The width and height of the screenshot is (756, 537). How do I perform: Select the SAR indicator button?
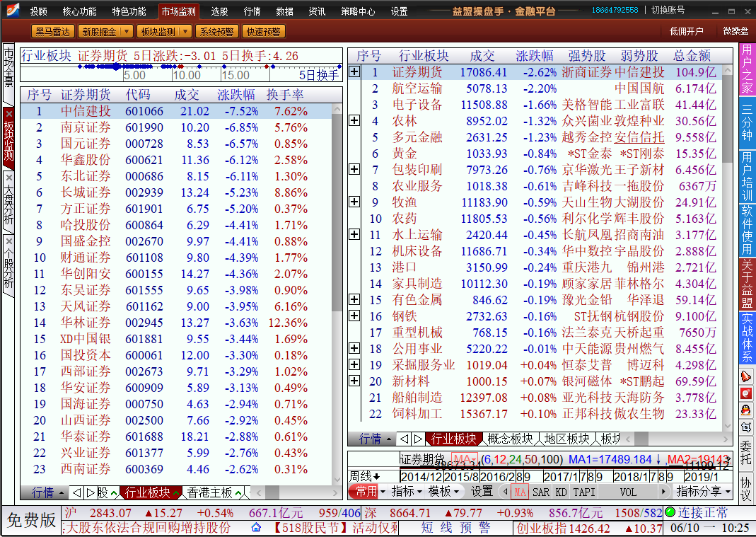(x=540, y=492)
